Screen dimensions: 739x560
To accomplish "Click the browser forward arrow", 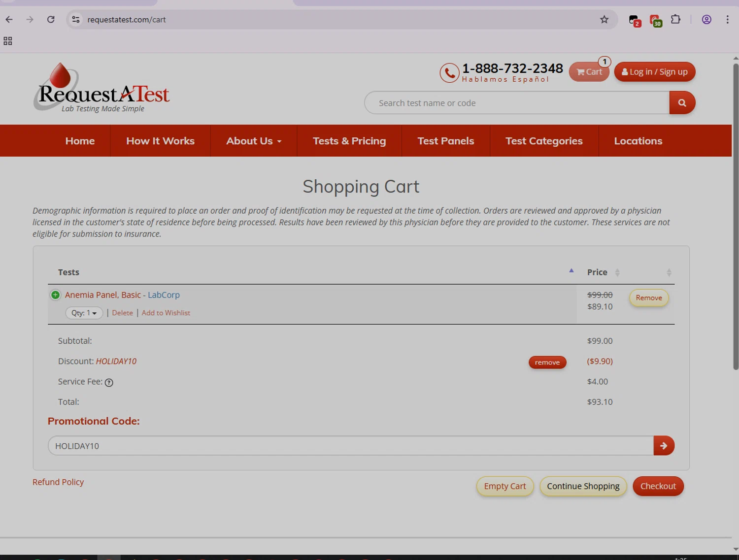I will 30,20.
